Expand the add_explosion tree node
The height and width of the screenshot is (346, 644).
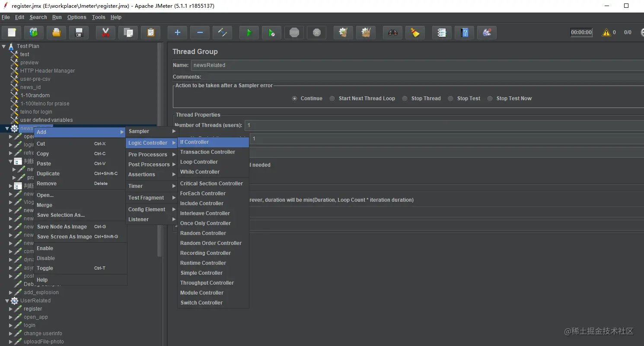click(x=11, y=292)
